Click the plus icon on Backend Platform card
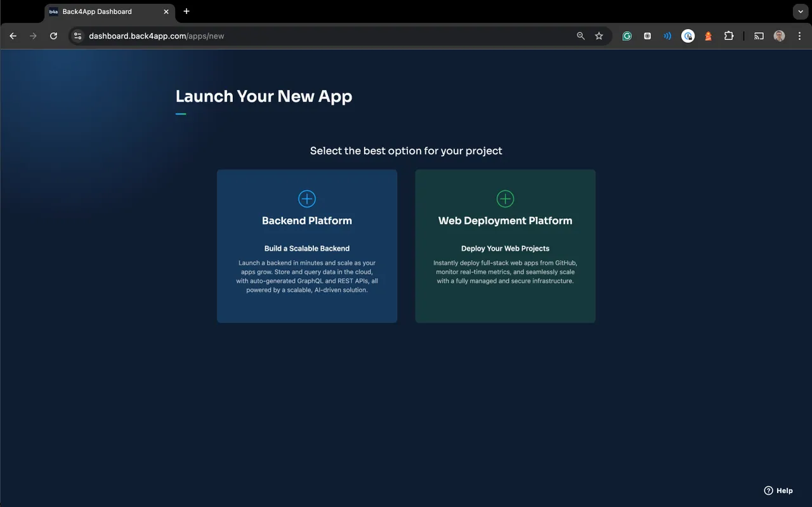 tap(307, 199)
